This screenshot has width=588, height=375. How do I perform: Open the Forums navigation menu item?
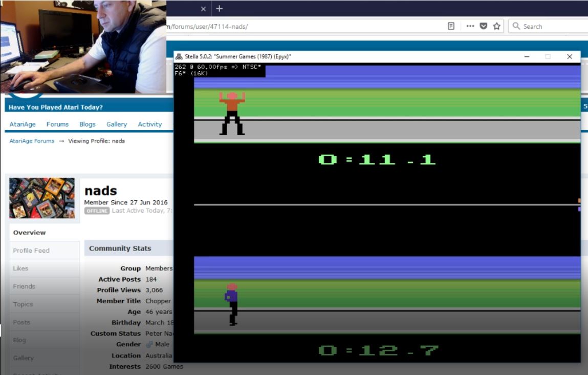pyautogui.click(x=57, y=124)
